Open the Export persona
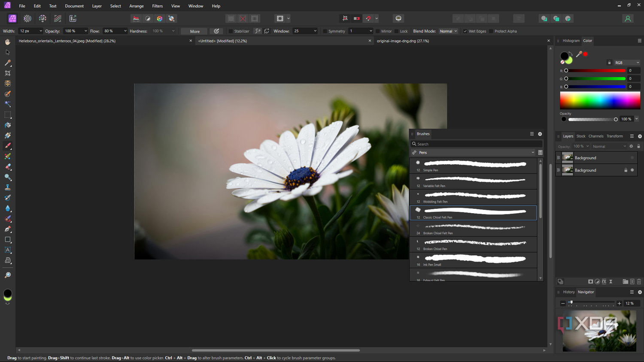 (73, 18)
